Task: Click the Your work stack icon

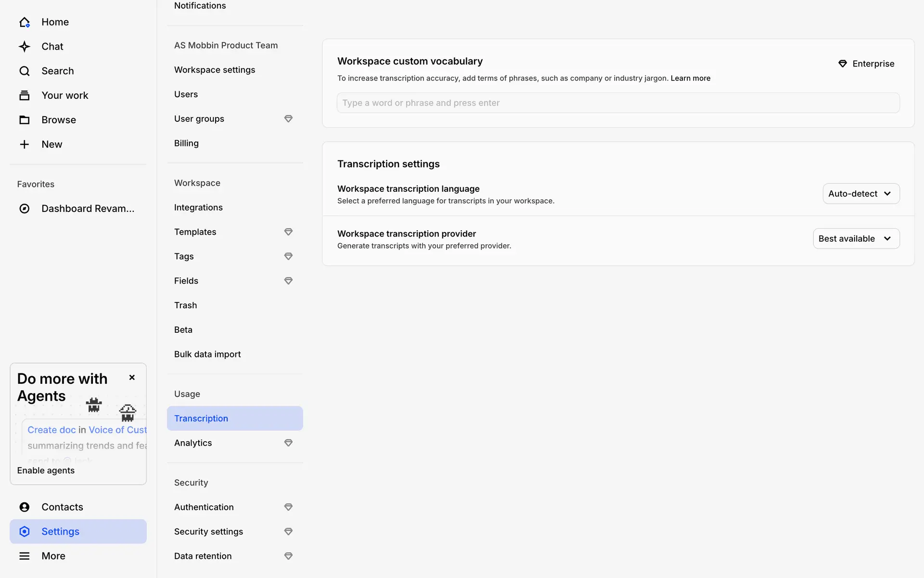Action: coord(25,95)
